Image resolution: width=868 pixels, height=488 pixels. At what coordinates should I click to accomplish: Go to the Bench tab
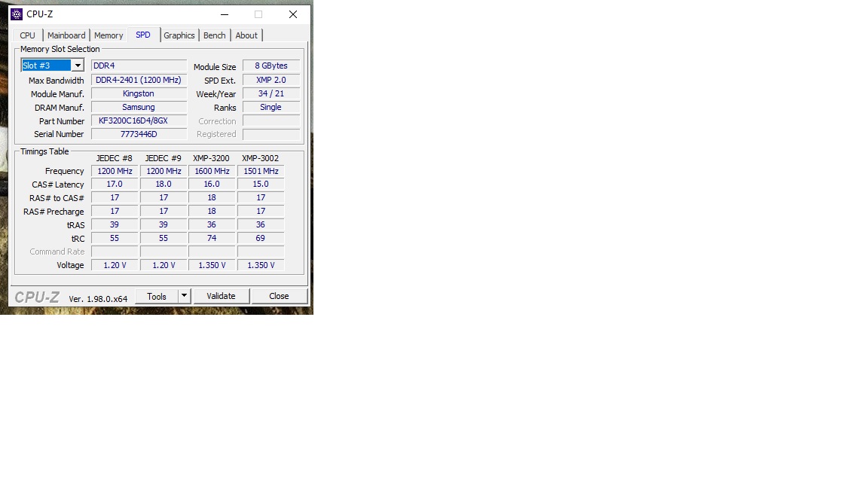coord(215,35)
